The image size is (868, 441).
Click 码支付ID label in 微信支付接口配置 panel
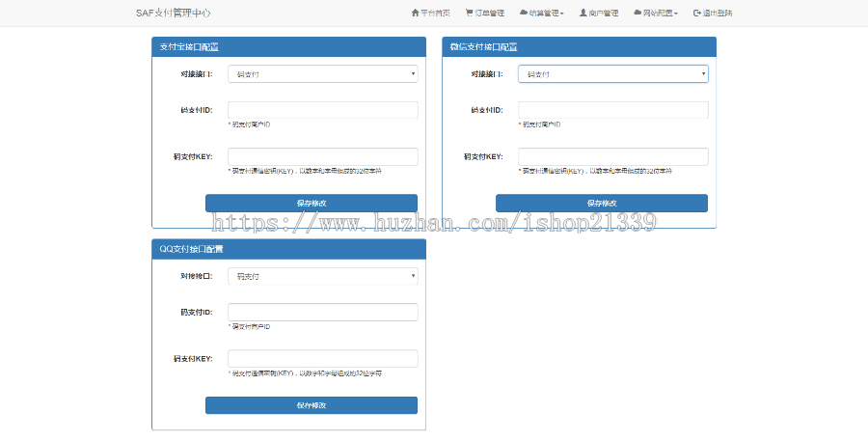pyautogui.click(x=487, y=110)
